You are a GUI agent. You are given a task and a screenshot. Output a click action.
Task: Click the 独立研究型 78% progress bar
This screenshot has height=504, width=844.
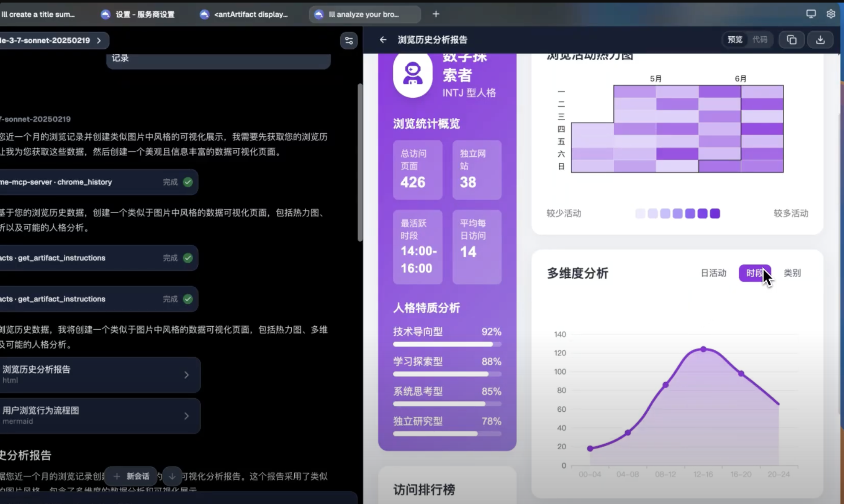click(x=447, y=434)
